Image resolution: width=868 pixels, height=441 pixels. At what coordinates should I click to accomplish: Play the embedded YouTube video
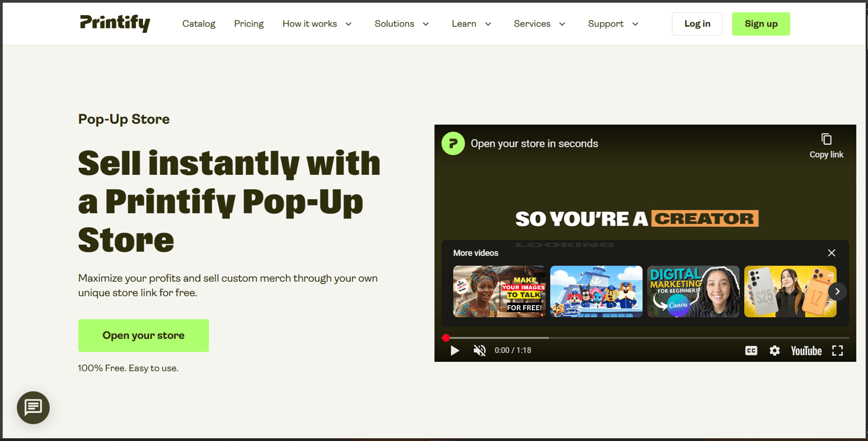point(455,350)
